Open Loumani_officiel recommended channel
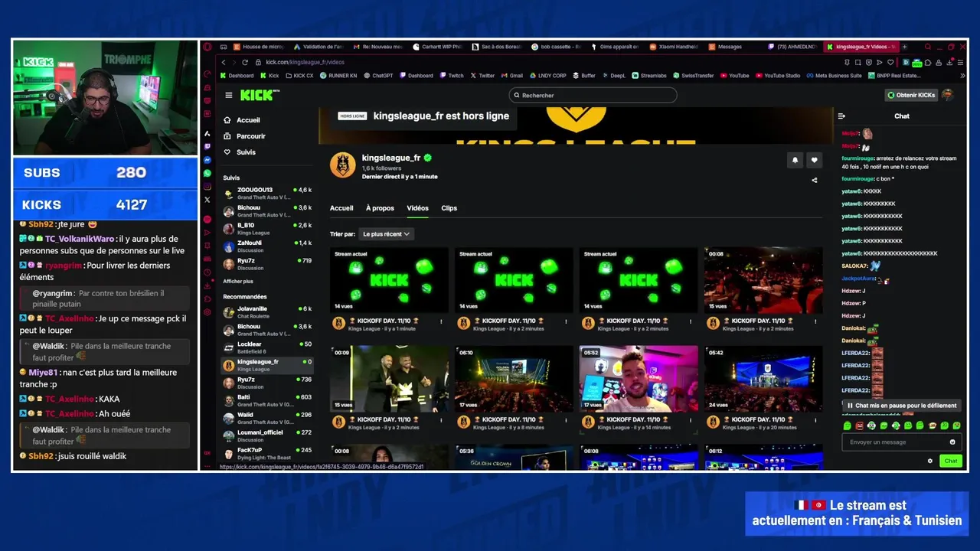The width and height of the screenshot is (980, 551). pos(267,435)
